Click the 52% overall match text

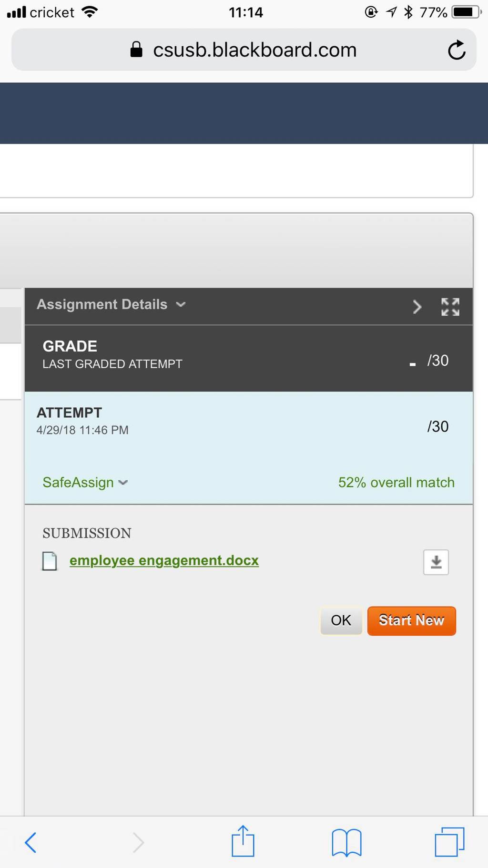tap(396, 482)
